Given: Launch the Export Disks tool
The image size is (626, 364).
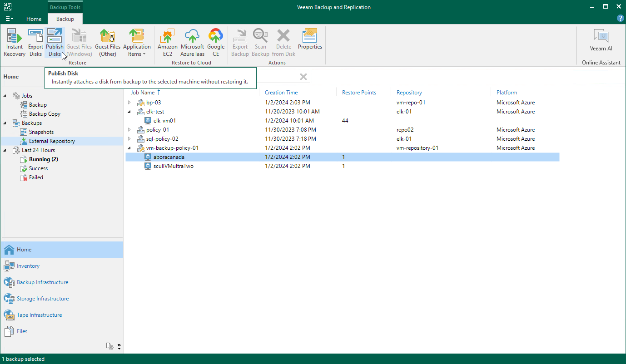Looking at the screenshot, I should point(35,43).
